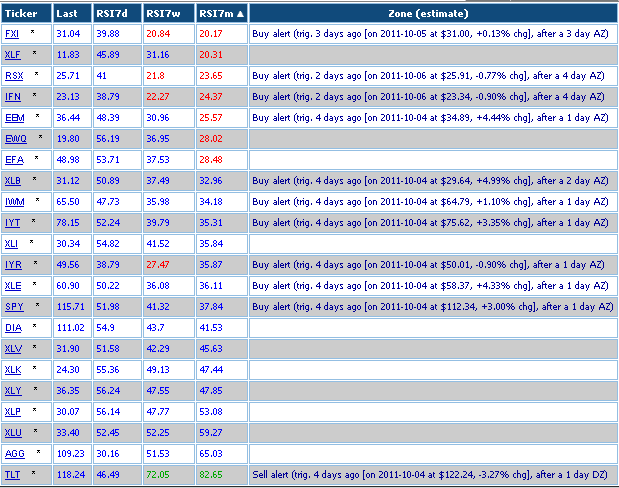Image resolution: width=619 pixels, height=488 pixels.
Task: Sort by RSI7w column header
Action: click(x=163, y=13)
